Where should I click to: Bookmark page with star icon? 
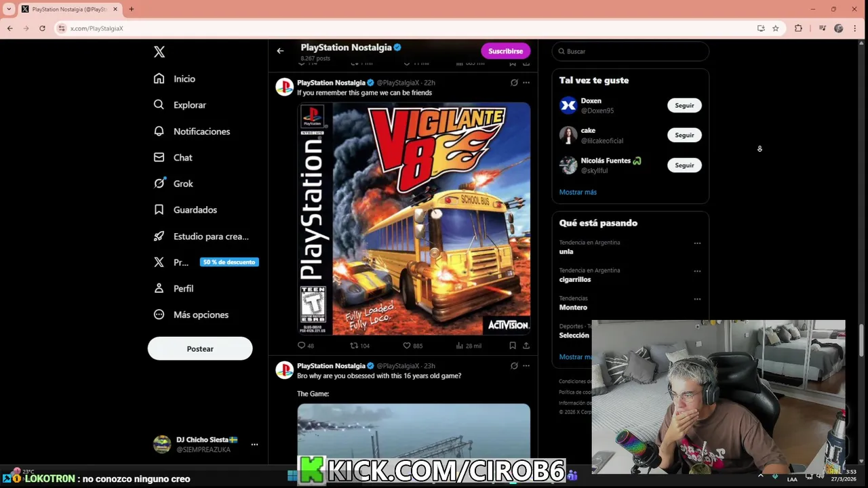point(776,28)
